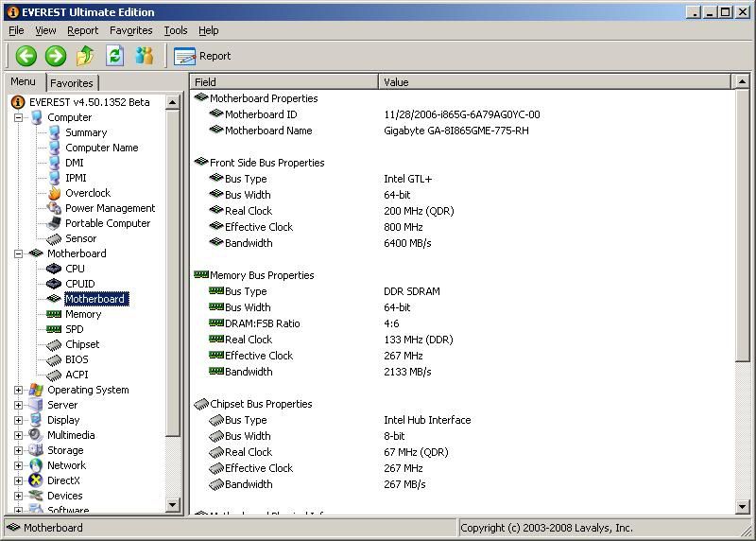The width and height of the screenshot is (756, 541).
Task: Click the Display monitor icon
Action: (x=36, y=420)
